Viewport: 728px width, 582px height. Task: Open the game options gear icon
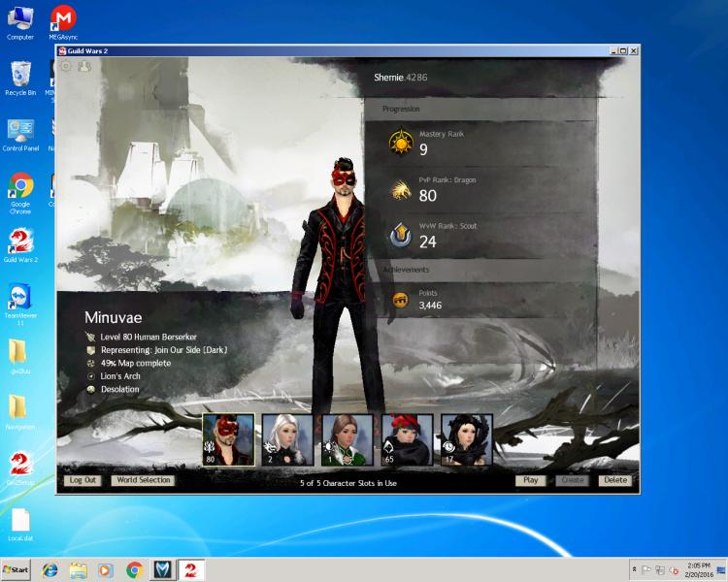(66, 66)
